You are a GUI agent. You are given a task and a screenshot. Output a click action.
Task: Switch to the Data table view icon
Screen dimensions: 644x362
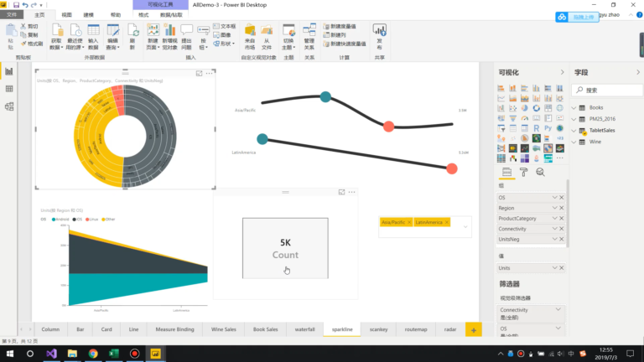click(x=9, y=89)
